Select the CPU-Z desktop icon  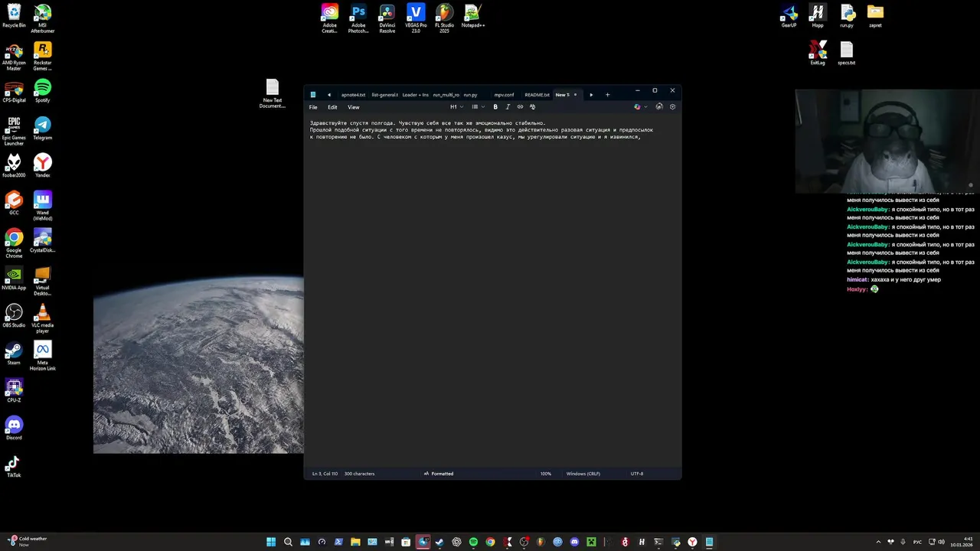[x=14, y=391]
